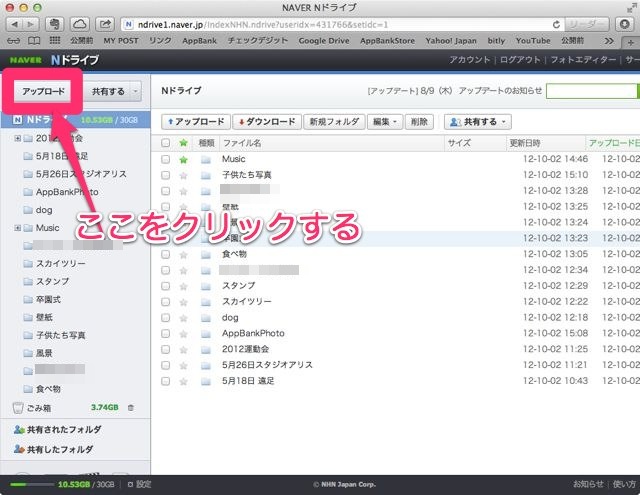Open Google Drive bookmark

324,41
